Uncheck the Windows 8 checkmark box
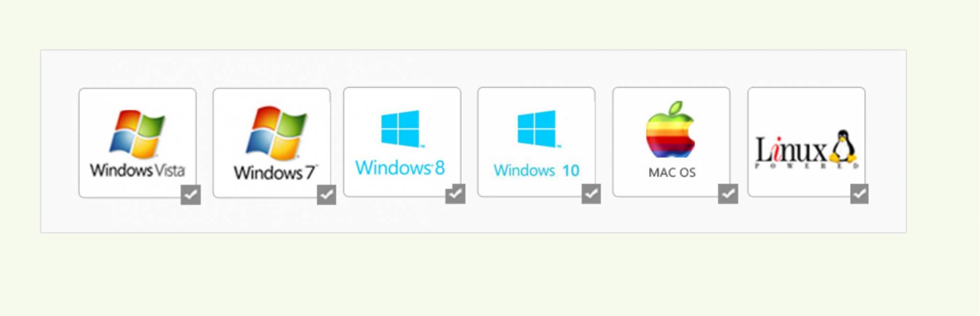980x316 pixels. tap(455, 193)
